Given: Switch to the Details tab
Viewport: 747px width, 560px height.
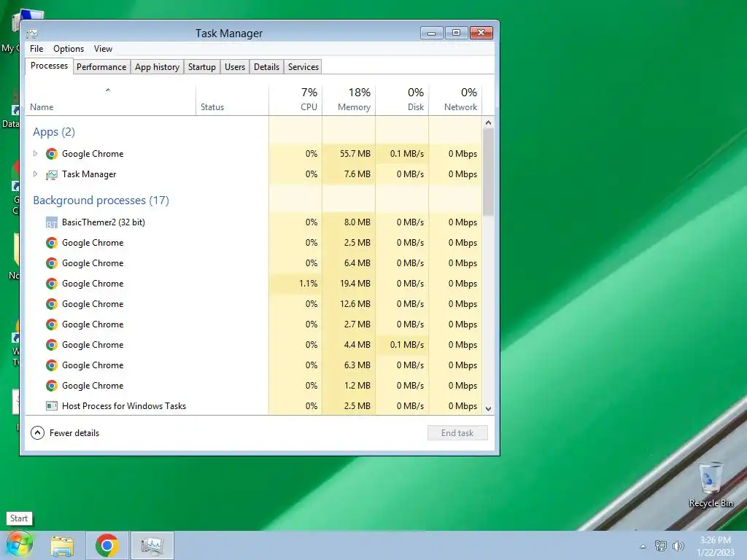Looking at the screenshot, I should (266, 67).
